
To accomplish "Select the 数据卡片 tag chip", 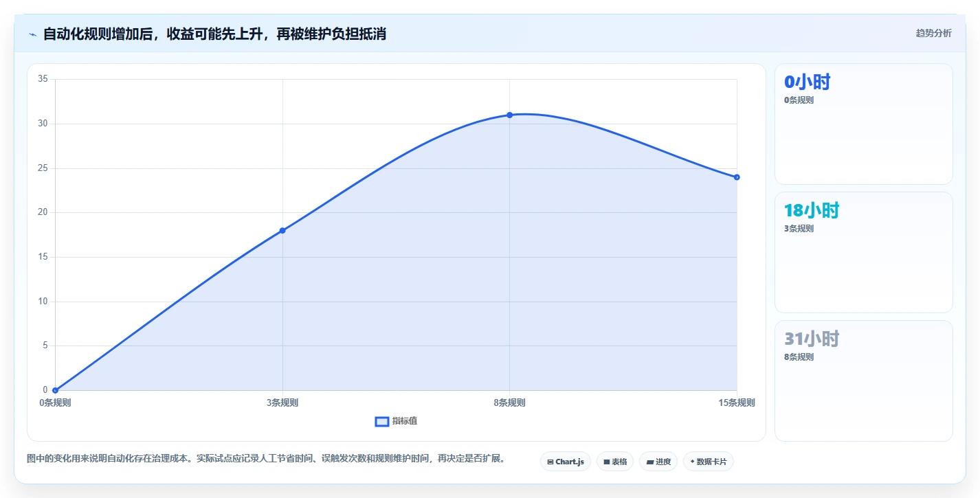I will (708, 462).
